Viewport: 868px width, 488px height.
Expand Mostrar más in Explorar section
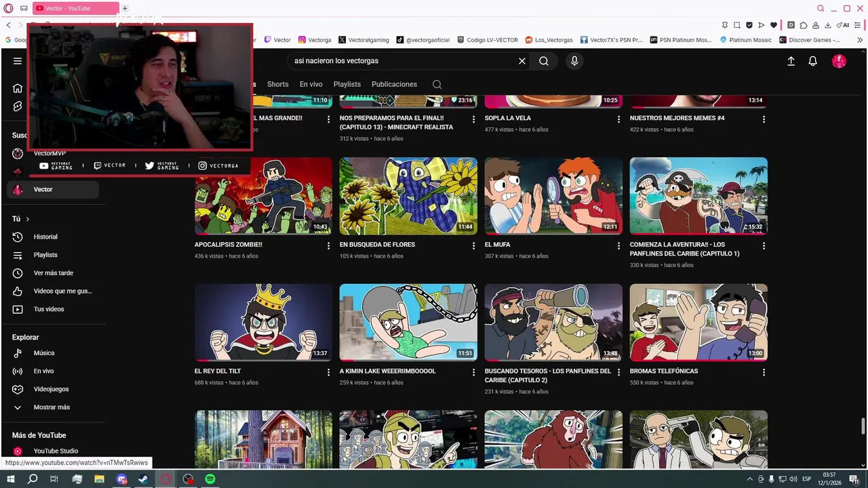click(52, 407)
